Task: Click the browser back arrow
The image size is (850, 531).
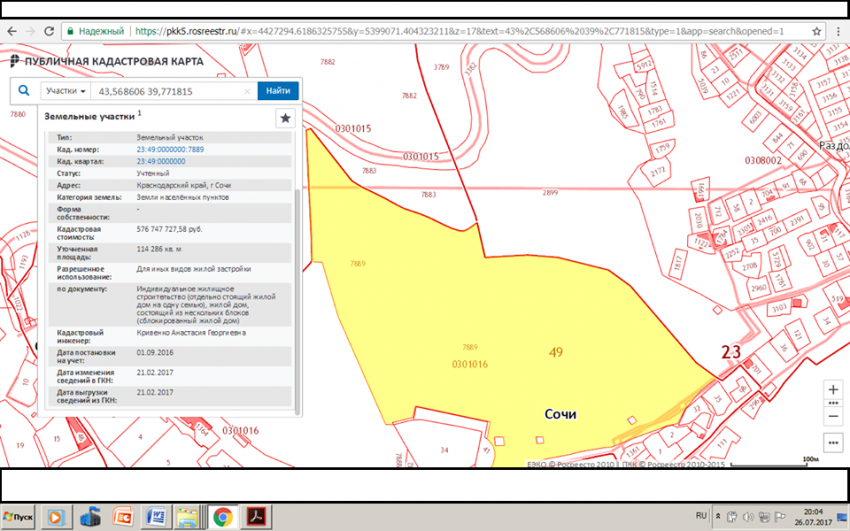Action: 12,31
